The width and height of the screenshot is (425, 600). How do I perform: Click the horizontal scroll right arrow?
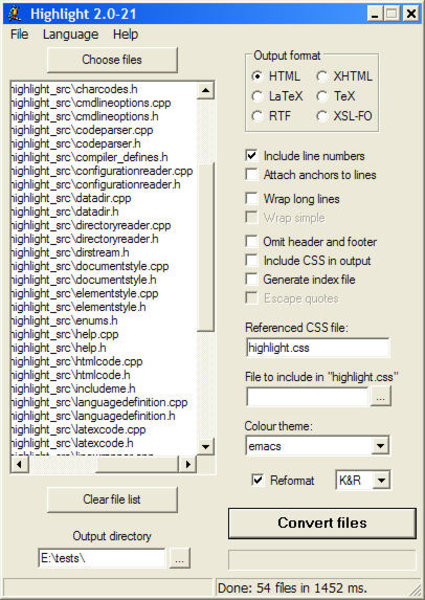pos(188,464)
